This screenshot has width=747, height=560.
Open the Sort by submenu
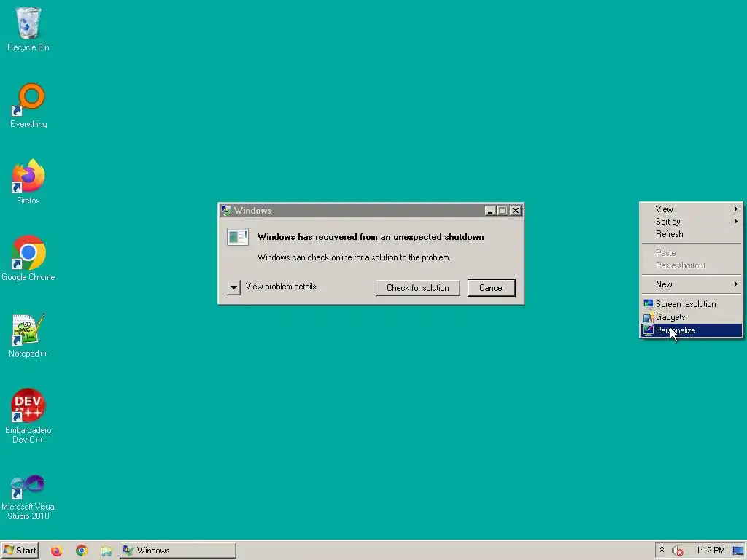(x=691, y=222)
